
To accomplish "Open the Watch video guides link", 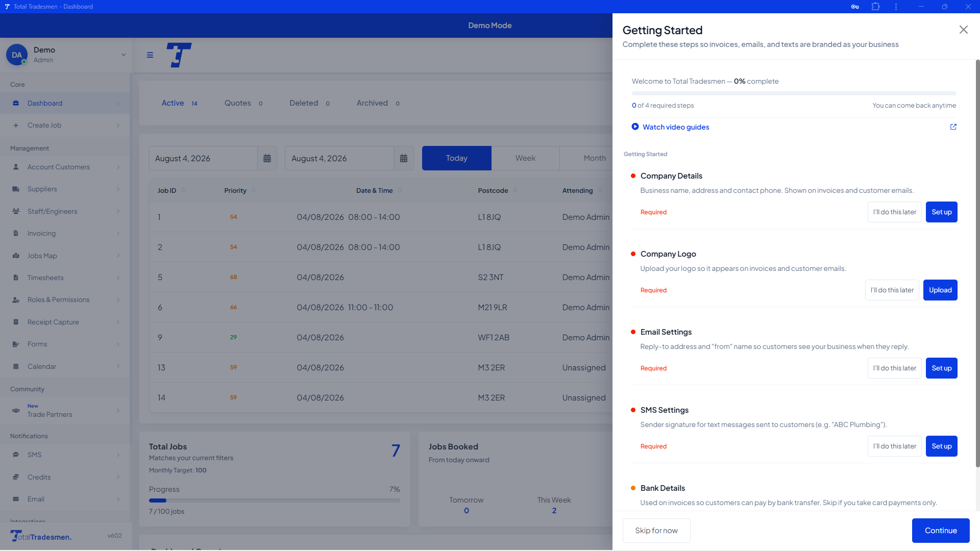I will 676,127.
